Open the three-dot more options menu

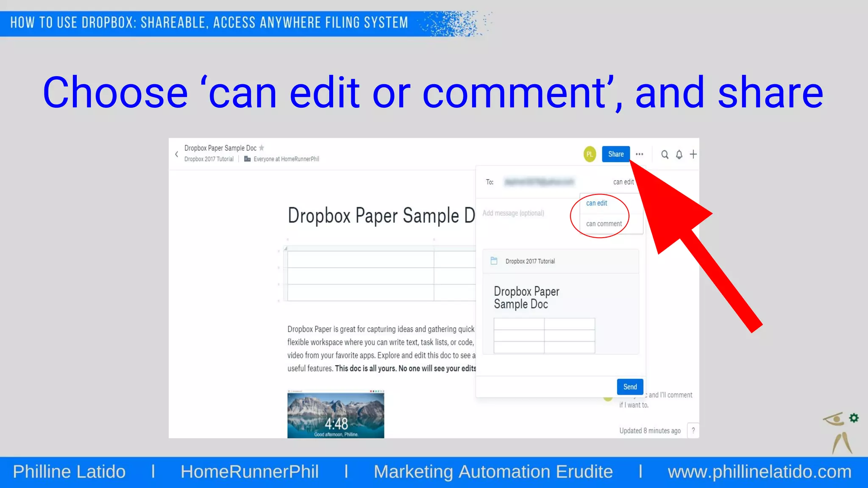pos(640,154)
